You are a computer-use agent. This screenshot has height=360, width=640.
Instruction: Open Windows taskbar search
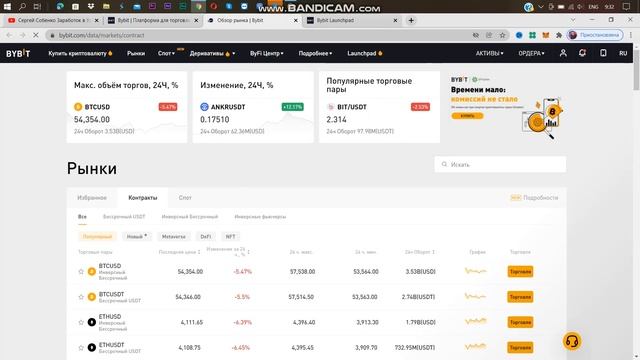(22, 7)
